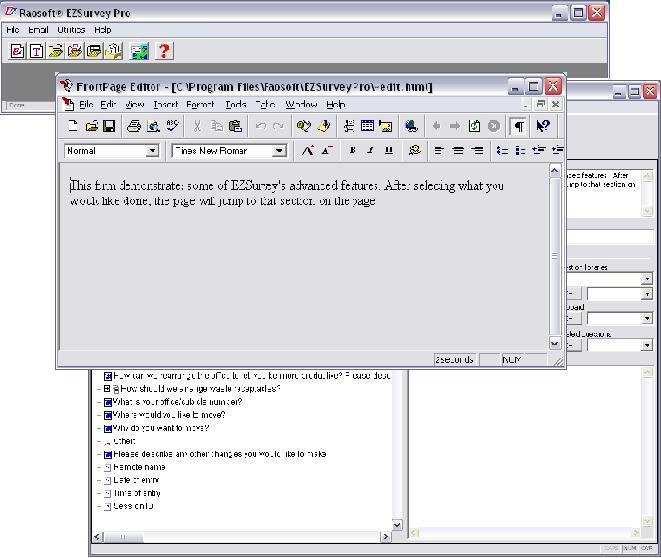This screenshot has height=558, width=661.
Task: Click red question mark help icon in EZSurvey
Action: (x=164, y=51)
